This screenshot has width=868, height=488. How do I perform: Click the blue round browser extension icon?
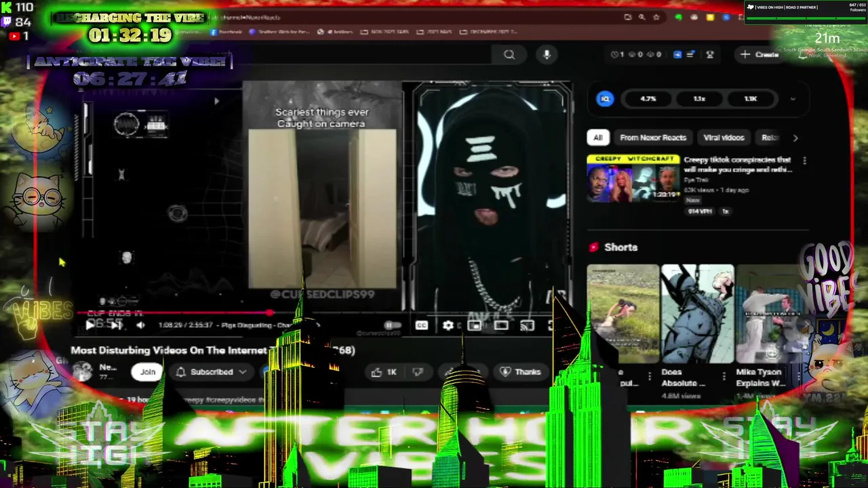(x=725, y=17)
